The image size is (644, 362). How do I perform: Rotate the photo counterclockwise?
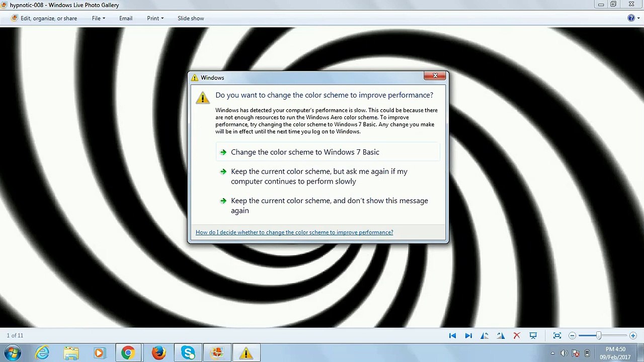[x=485, y=335]
